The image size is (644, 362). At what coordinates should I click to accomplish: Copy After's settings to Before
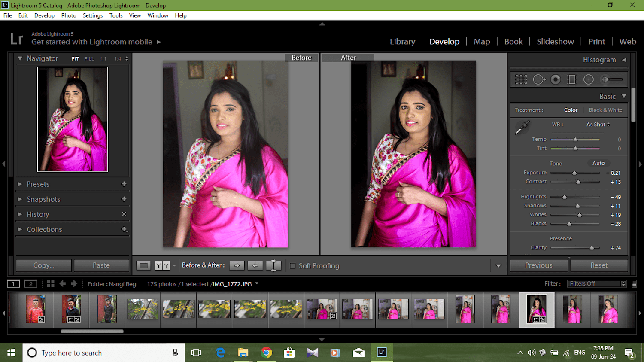(x=255, y=266)
